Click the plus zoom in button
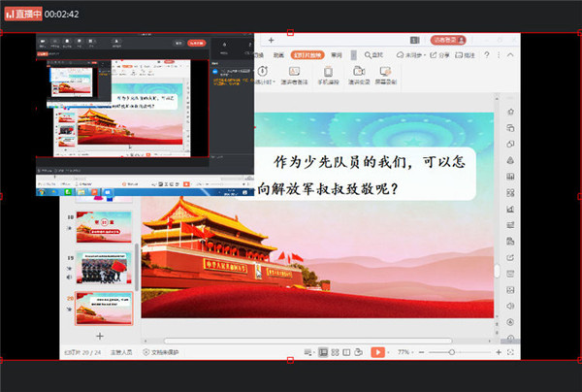This screenshot has width=582, height=392. 499,352
